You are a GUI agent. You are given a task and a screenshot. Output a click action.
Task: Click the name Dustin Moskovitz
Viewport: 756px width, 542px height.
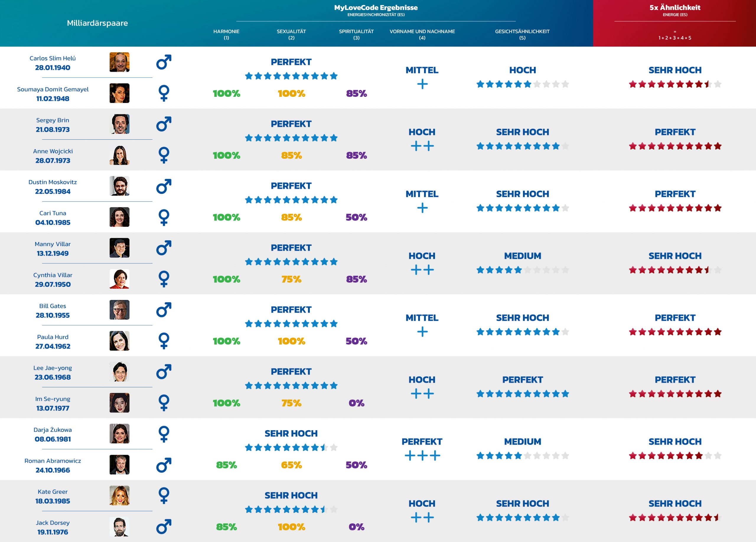(53, 182)
